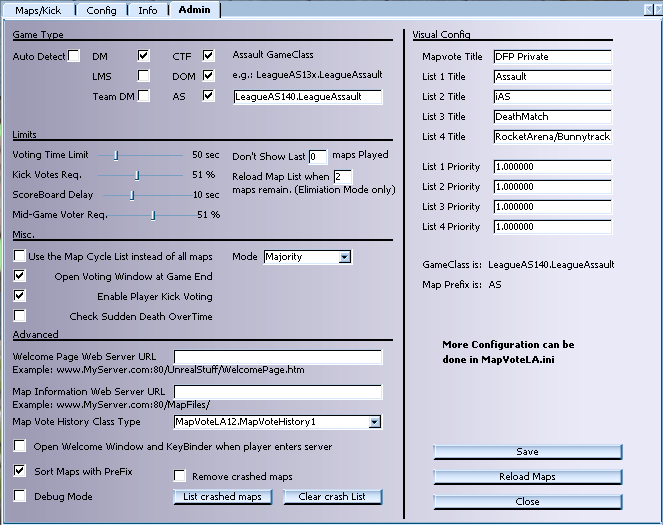The image size is (663, 525).
Task: Enable the LMS game type
Action: pos(143,76)
